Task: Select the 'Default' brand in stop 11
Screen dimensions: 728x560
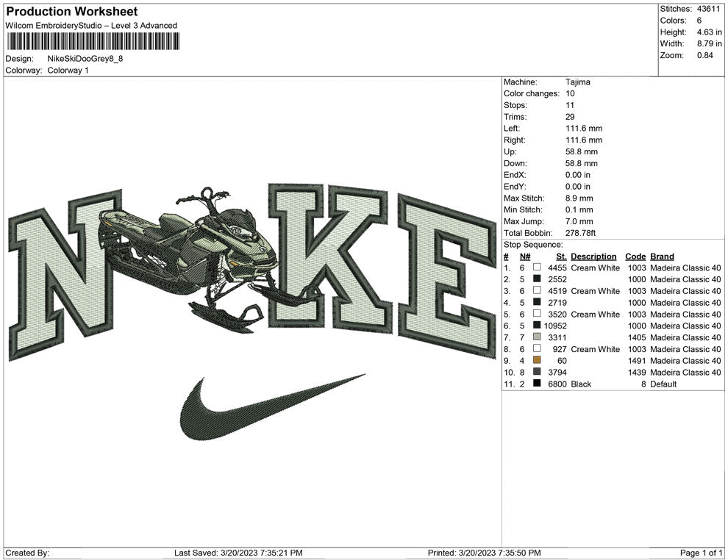Action: (x=663, y=384)
